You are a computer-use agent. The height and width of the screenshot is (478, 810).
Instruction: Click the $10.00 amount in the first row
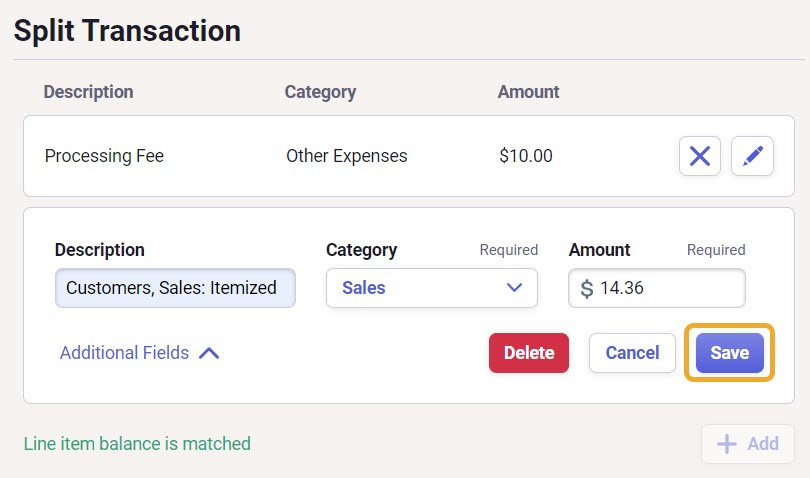[526, 156]
